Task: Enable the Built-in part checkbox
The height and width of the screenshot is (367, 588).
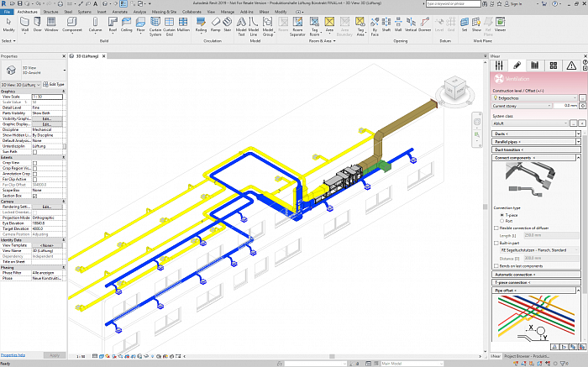Action: click(x=496, y=244)
